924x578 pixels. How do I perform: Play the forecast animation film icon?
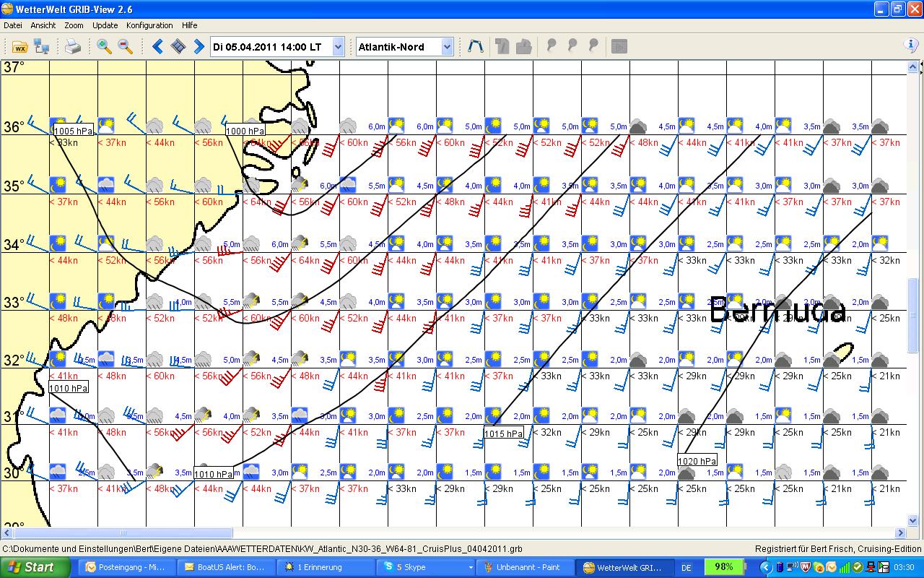[178, 47]
